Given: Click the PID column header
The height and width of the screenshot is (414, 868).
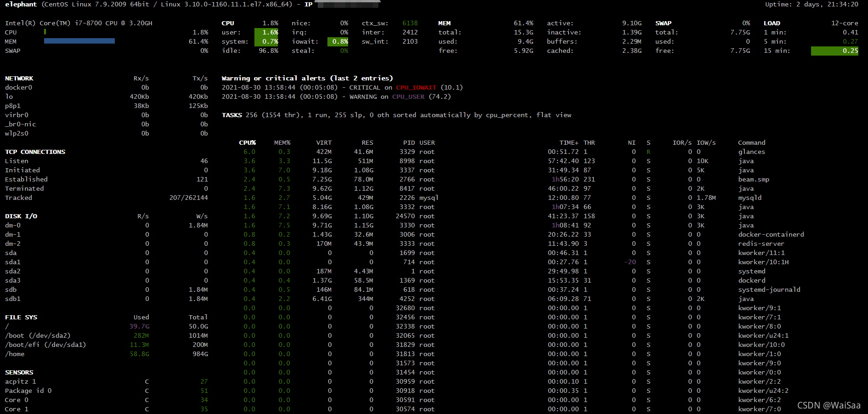Looking at the screenshot, I should click(x=409, y=142).
